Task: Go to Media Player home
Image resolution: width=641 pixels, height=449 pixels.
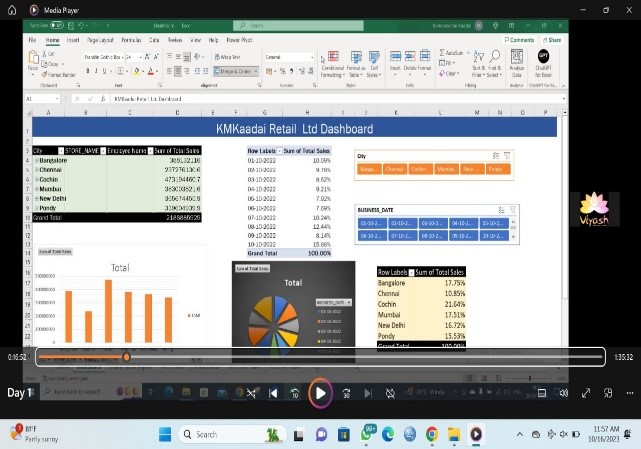Action: tap(12, 10)
